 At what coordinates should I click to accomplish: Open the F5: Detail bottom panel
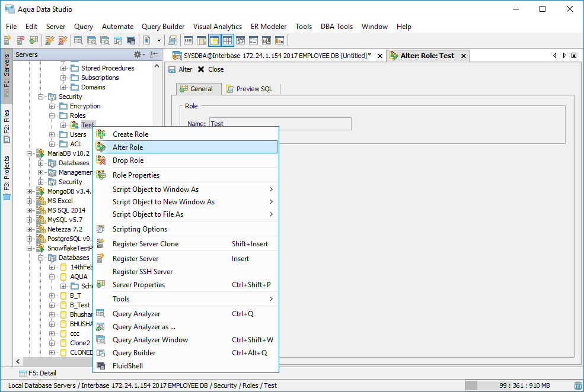click(37, 373)
